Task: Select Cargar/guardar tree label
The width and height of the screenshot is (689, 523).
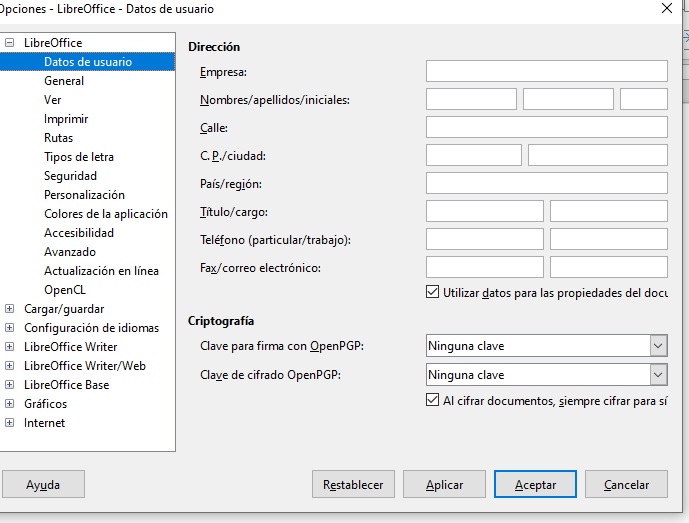Action: pyautogui.click(x=64, y=309)
